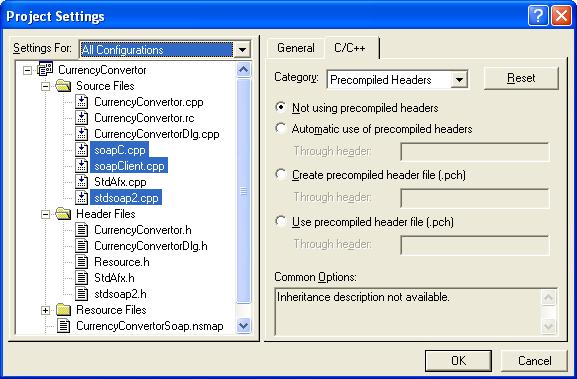
Task: Collapse the Source Files folder
Action: point(45,86)
